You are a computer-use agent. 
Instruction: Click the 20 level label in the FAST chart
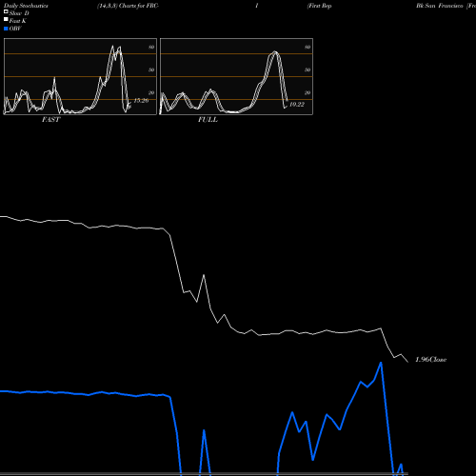[151, 92]
